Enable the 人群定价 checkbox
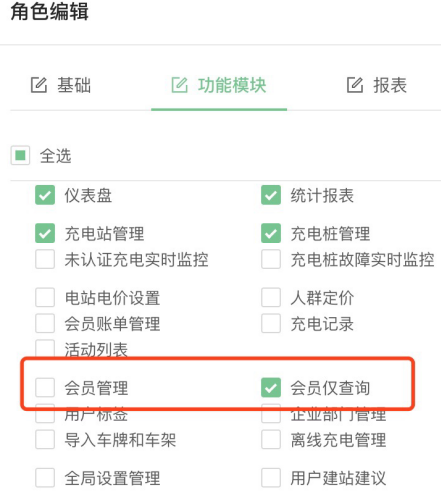This screenshot has height=499, width=441. (271, 298)
